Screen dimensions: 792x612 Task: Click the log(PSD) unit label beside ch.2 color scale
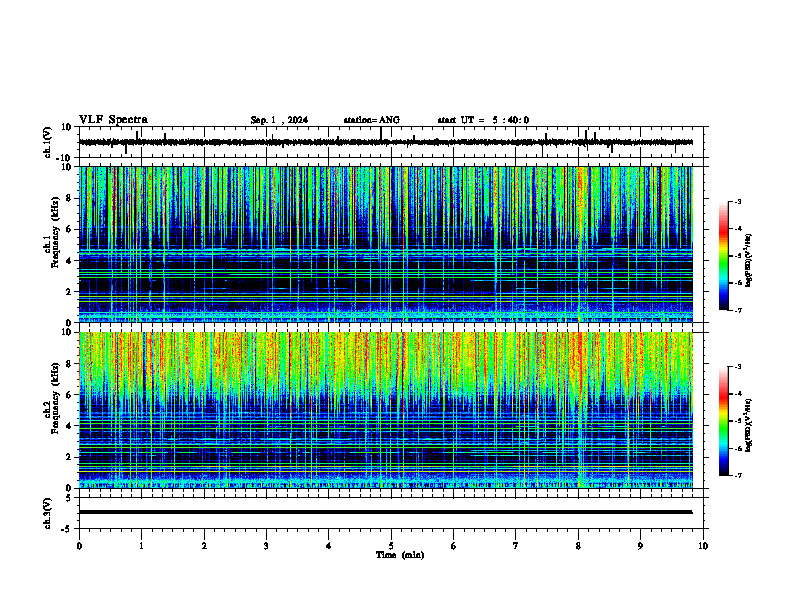(x=749, y=426)
